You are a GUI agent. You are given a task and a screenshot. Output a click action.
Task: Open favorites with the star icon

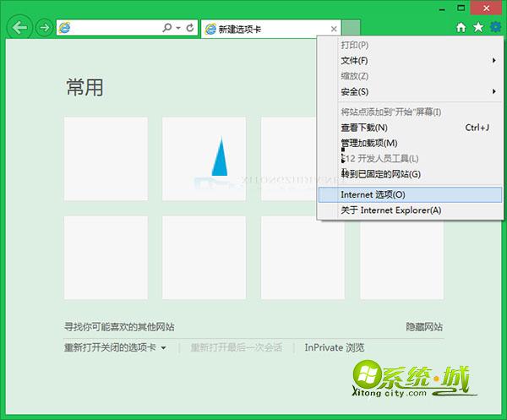point(478,27)
